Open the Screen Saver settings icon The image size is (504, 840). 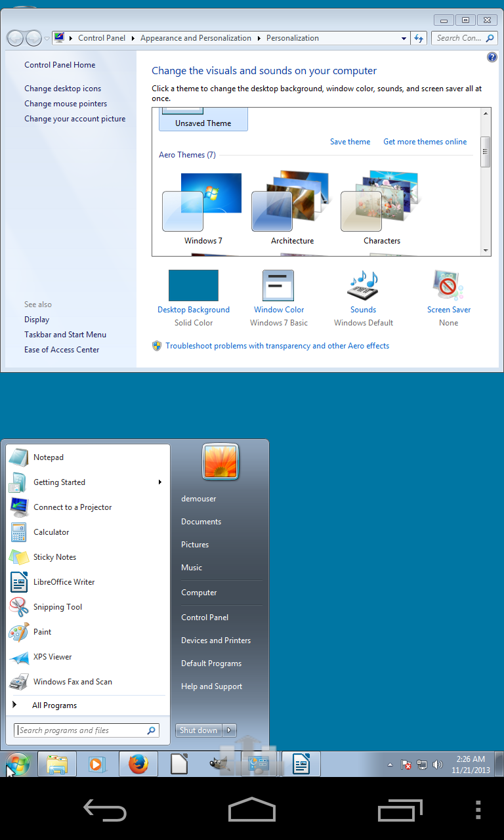click(448, 286)
